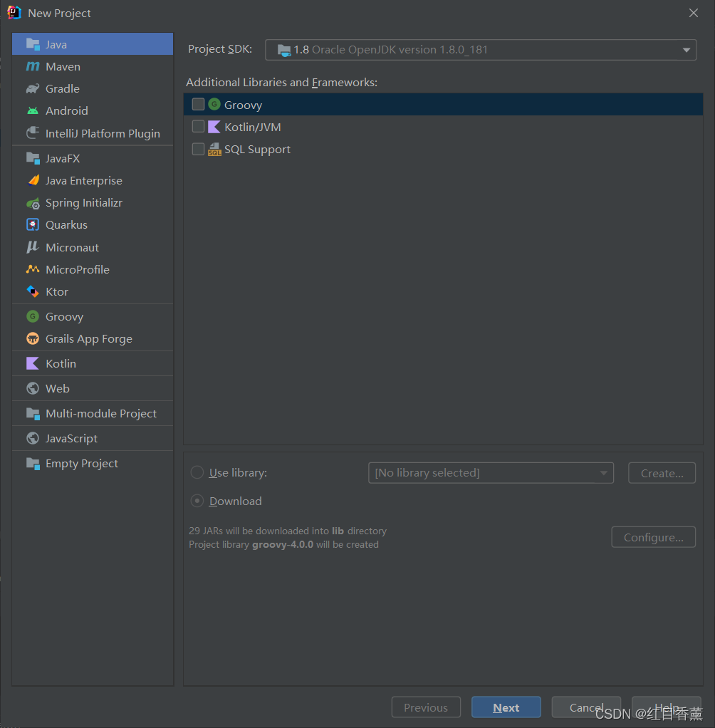Choose Empty Project type

(93, 463)
